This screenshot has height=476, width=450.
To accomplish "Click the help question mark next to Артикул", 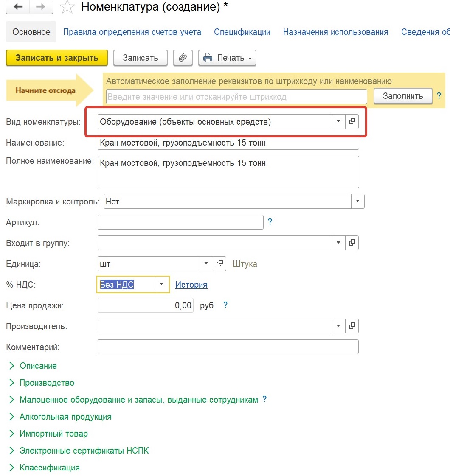I will coord(270,222).
